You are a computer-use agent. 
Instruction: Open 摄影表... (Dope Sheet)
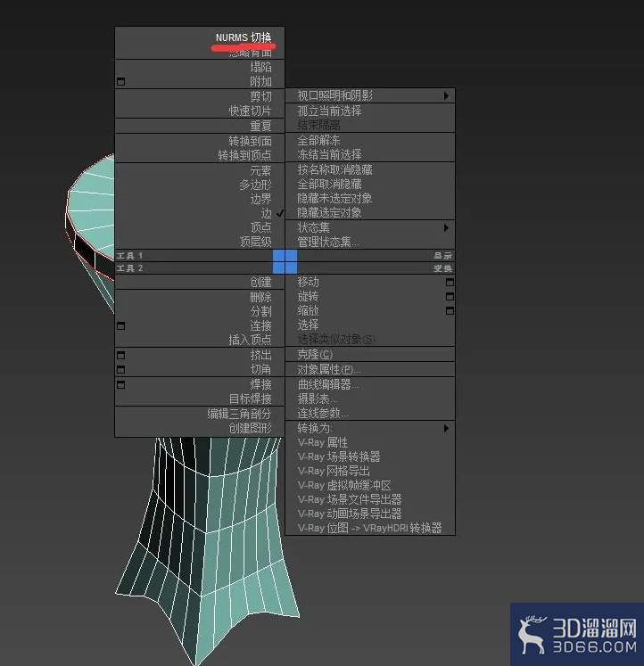pyautogui.click(x=318, y=399)
